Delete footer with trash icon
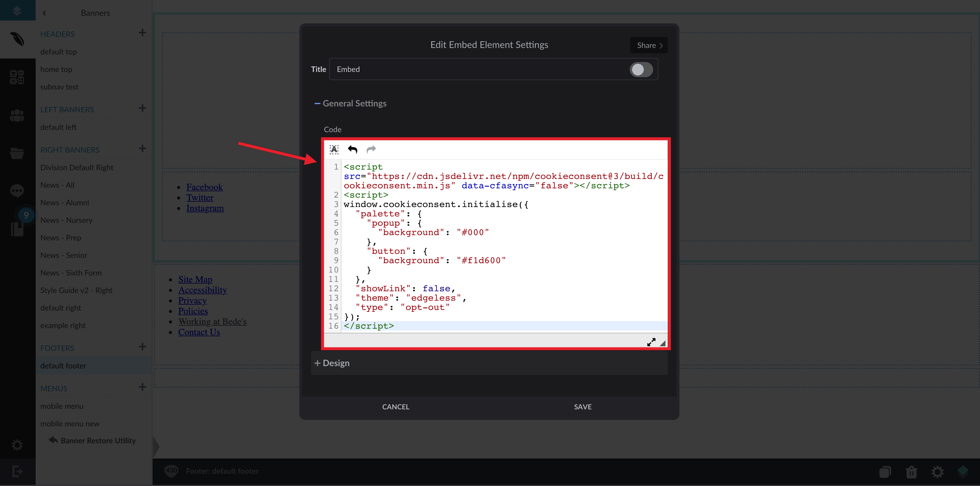This screenshot has width=980, height=486. click(911, 472)
